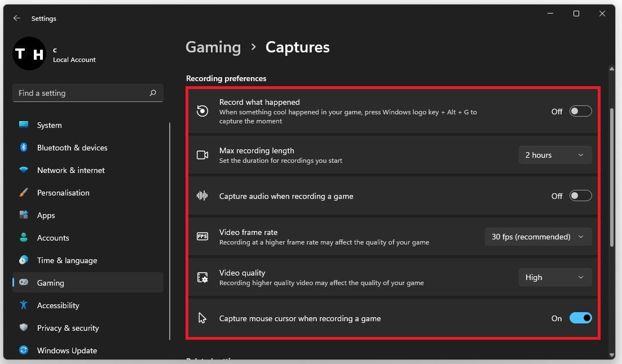Select Privacy & security category

click(87, 328)
